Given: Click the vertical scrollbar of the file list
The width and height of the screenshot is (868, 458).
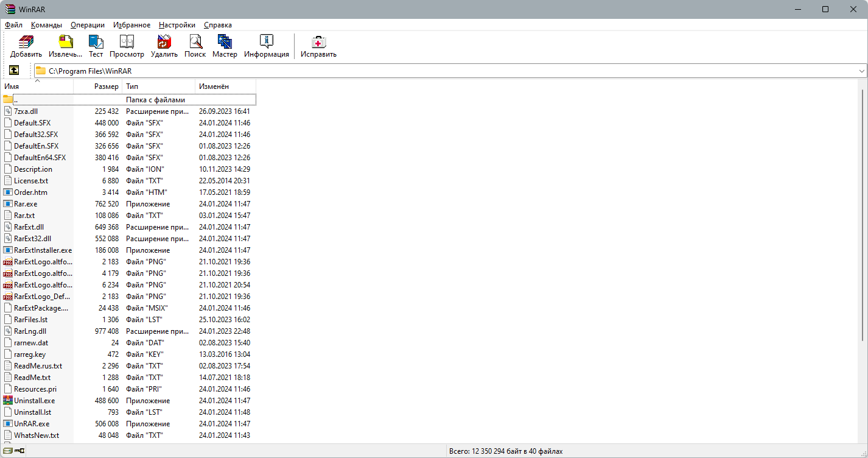Looking at the screenshot, I should (x=863, y=215).
